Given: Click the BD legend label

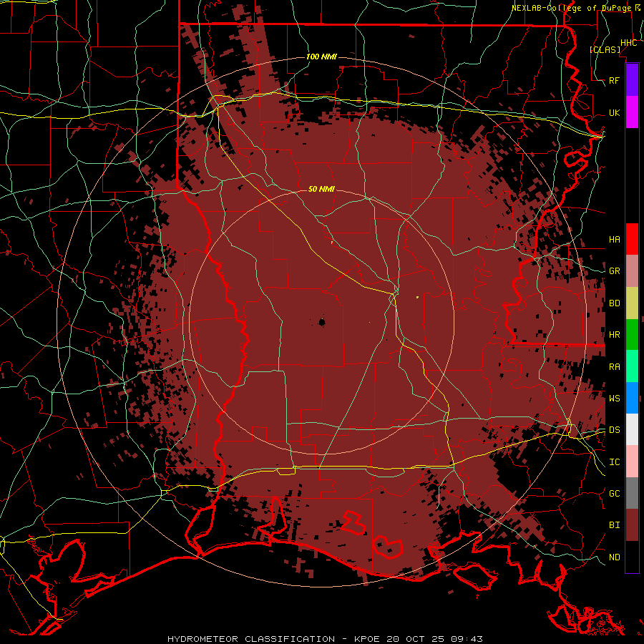Looking at the screenshot, I should click(x=615, y=303).
